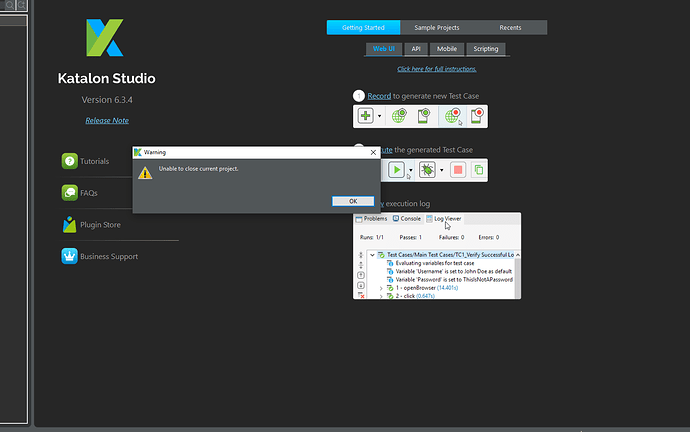Select the Scripting sub-tab
Image resolution: width=690 pixels, height=432 pixels.
point(486,49)
